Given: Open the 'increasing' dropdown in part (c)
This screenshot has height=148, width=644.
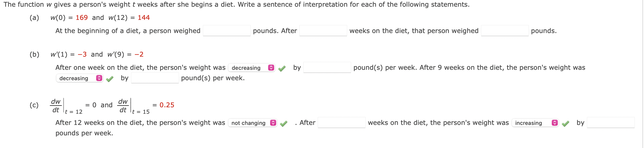Looking at the screenshot, I should click(x=535, y=123).
